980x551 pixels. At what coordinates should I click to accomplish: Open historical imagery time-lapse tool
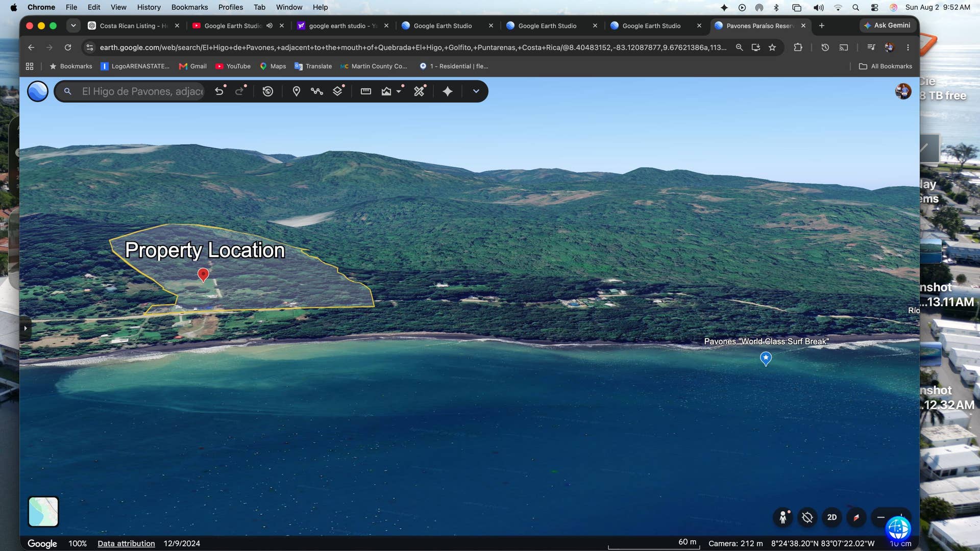point(268,91)
